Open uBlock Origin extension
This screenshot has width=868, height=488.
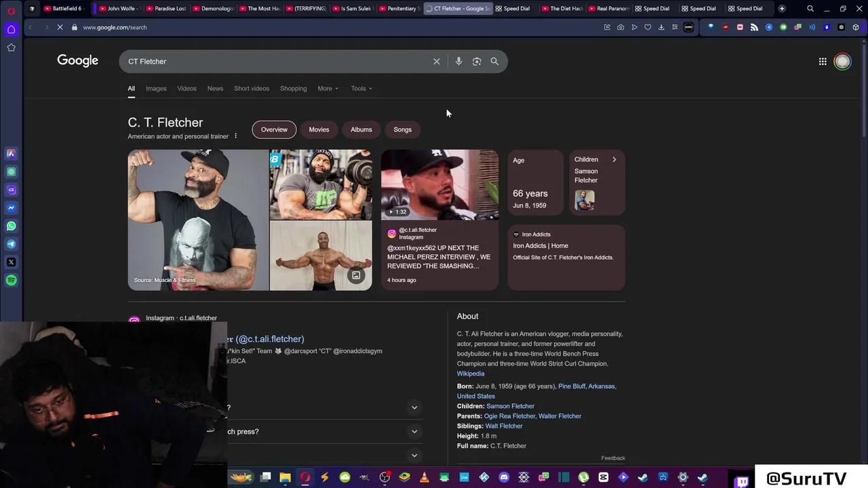[726, 27]
